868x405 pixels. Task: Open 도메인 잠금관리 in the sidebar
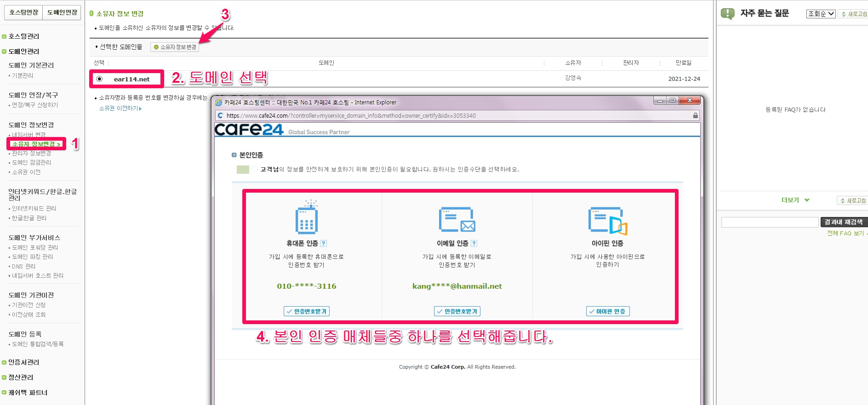(31, 163)
